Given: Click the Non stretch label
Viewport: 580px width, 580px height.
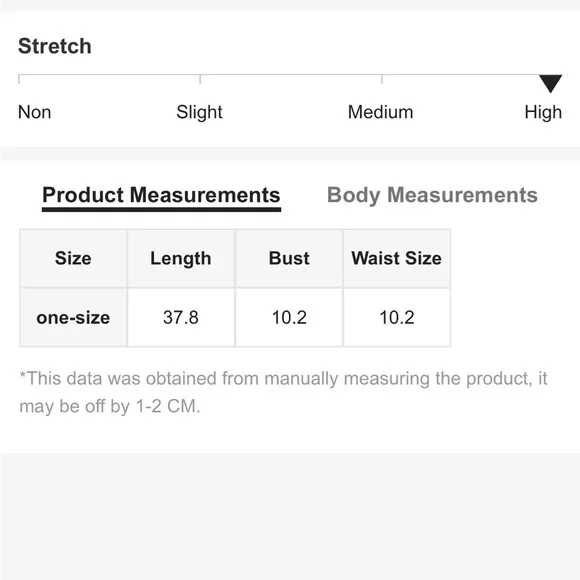Looking at the screenshot, I should [x=34, y=112].
